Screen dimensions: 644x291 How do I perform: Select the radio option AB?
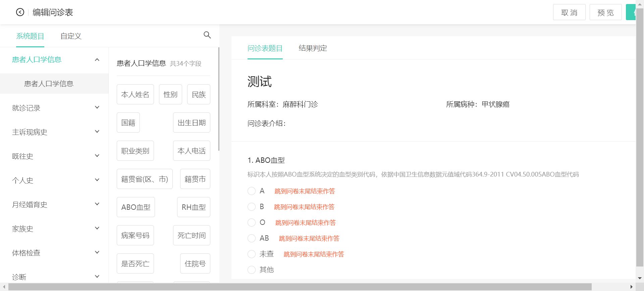click(x=252, y=238)
